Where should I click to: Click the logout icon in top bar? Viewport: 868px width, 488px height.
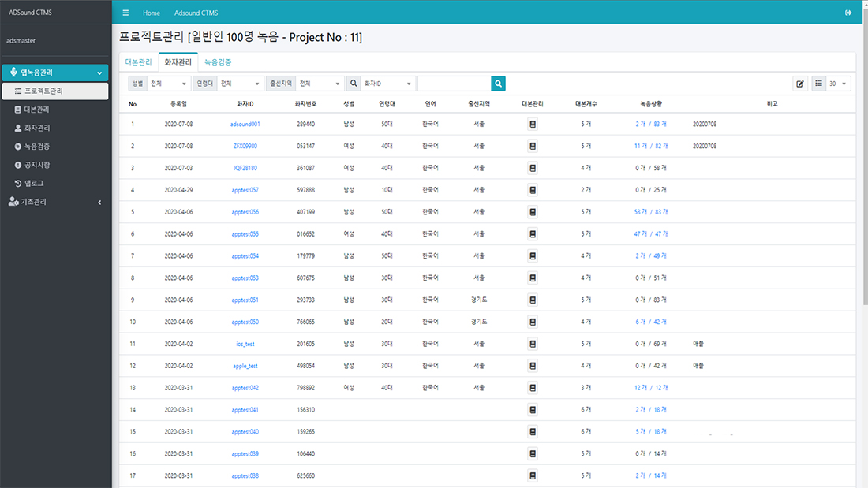(848, 13)
